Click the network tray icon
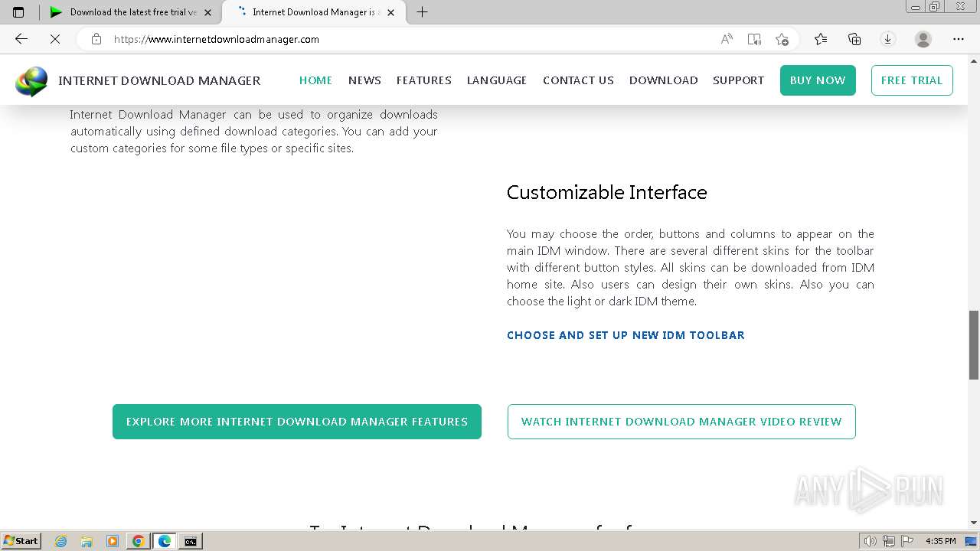980x551 pixels. [889, 541]
